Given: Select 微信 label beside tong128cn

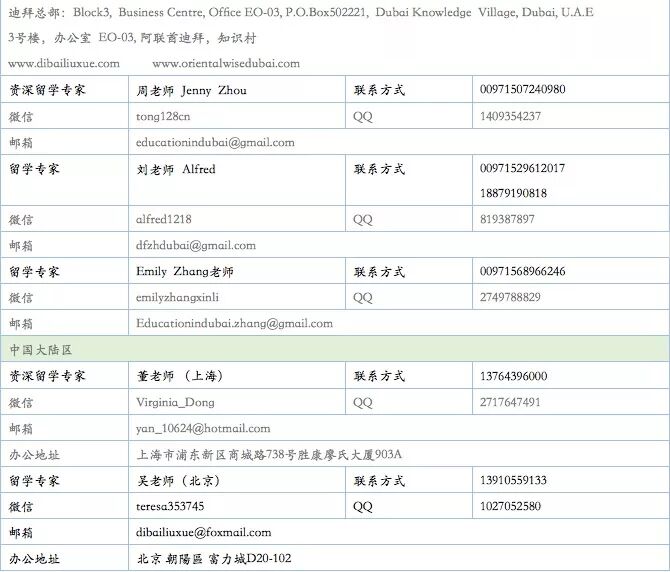Looking at the screenshot, I should pyautogui.click(x=21, y=117).
